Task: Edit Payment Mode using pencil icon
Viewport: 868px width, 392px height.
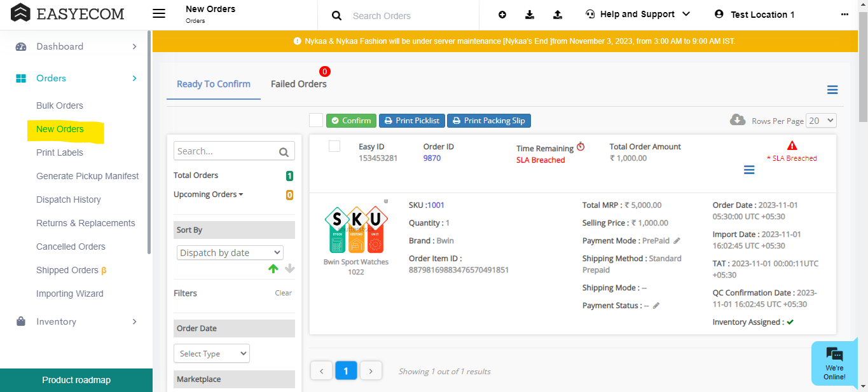Action: 677,241
